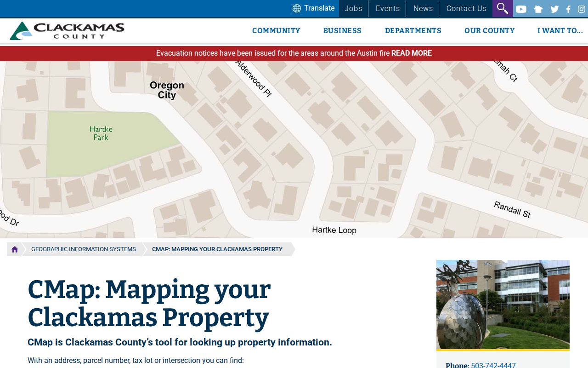Click the Alderwood Pl map label
Viewport: 588px width, 368px height.
point(254,79)
